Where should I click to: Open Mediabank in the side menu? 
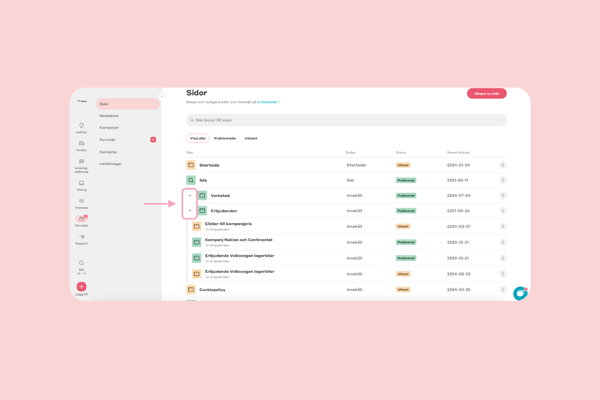(109, 115)
